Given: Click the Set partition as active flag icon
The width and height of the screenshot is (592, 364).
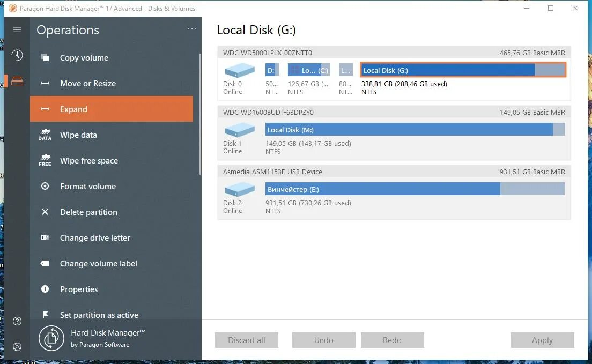Looking at the screenshot, I should pyautogui.click(x=45, y=315).
